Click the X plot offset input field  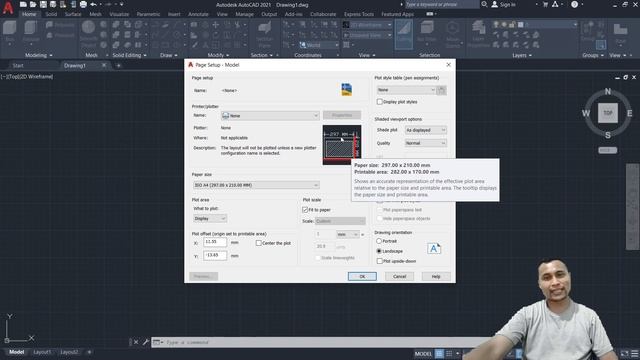point(215,242)
